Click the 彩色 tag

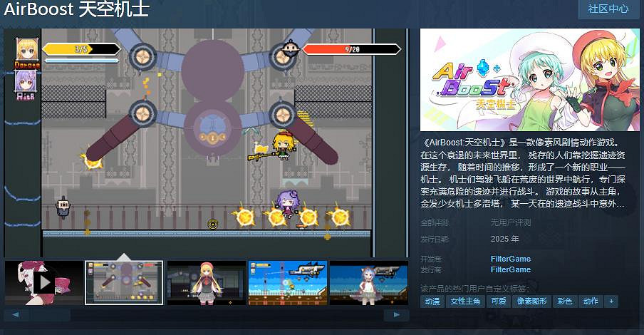click(565, 301)
